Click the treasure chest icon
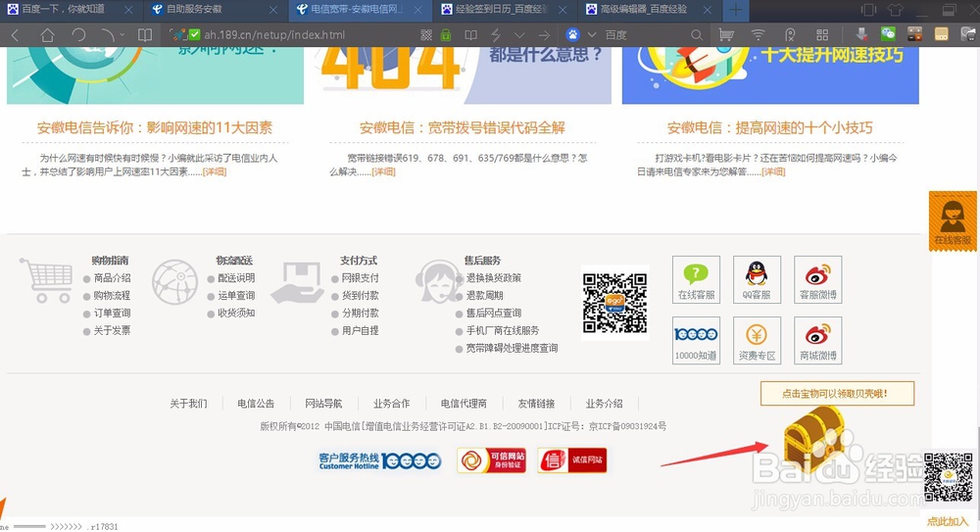This screenshot has height=532, width=980. (x=814, y=438)
